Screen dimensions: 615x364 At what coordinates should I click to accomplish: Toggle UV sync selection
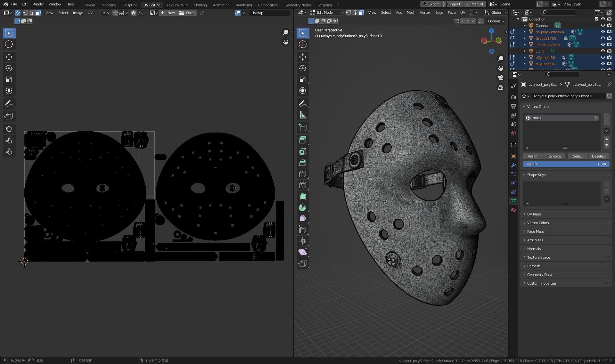click(17, 13)
